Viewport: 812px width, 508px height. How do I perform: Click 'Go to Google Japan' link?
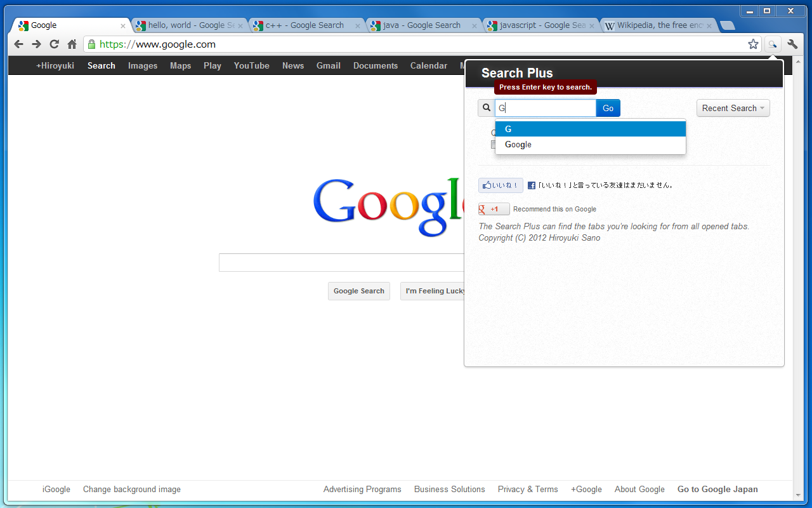coord(717,489)
